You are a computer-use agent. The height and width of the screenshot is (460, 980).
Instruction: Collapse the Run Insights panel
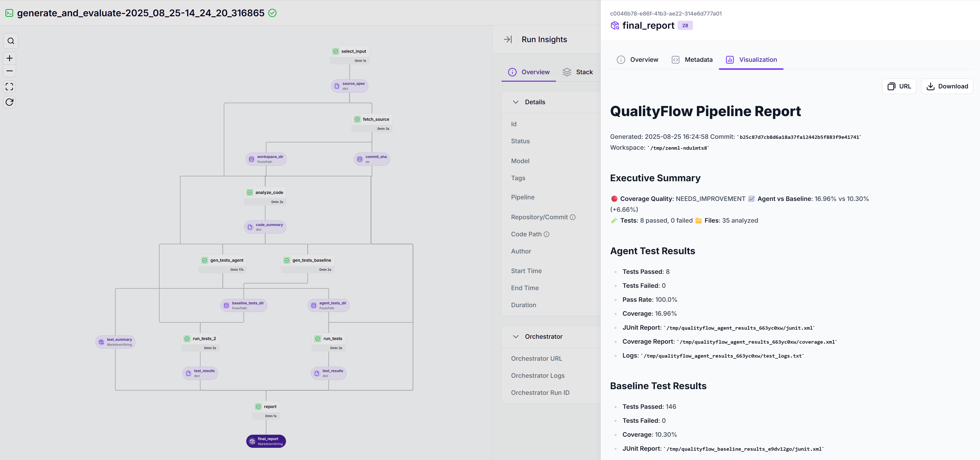[x=508, y=39]
